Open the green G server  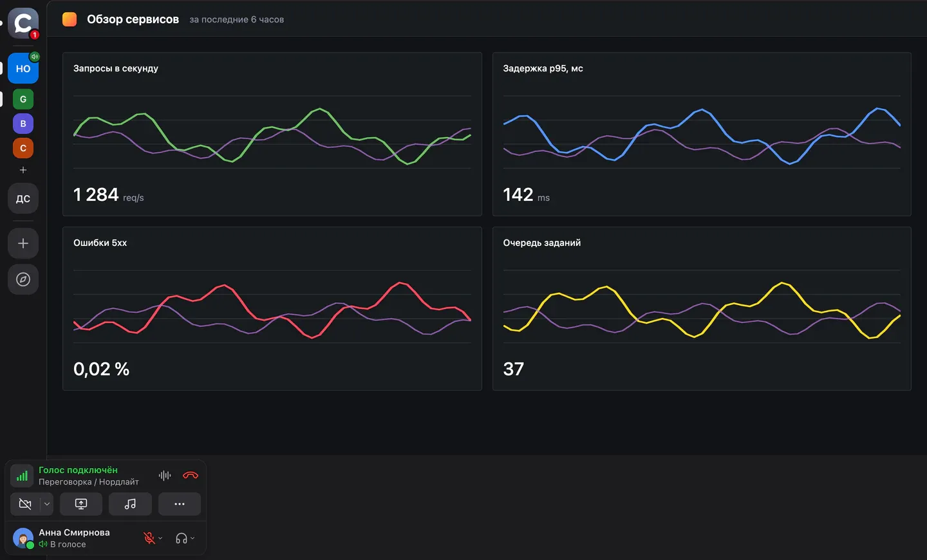[23, 99]
